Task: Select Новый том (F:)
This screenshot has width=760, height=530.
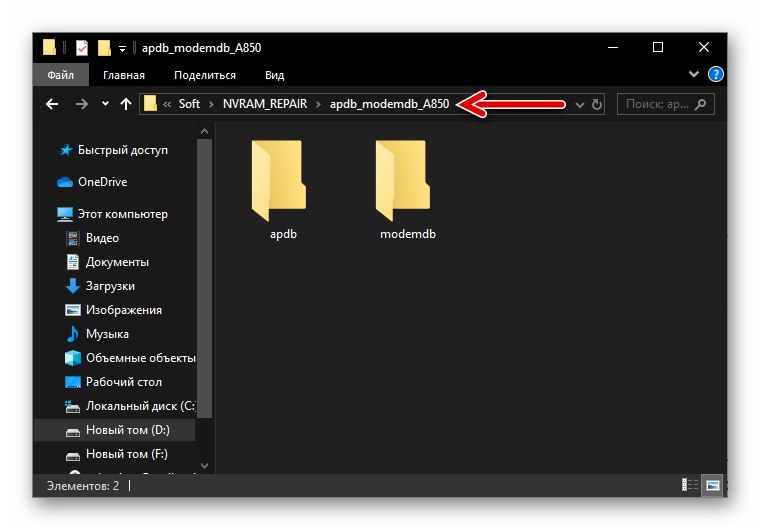Action: click(116, 454)
